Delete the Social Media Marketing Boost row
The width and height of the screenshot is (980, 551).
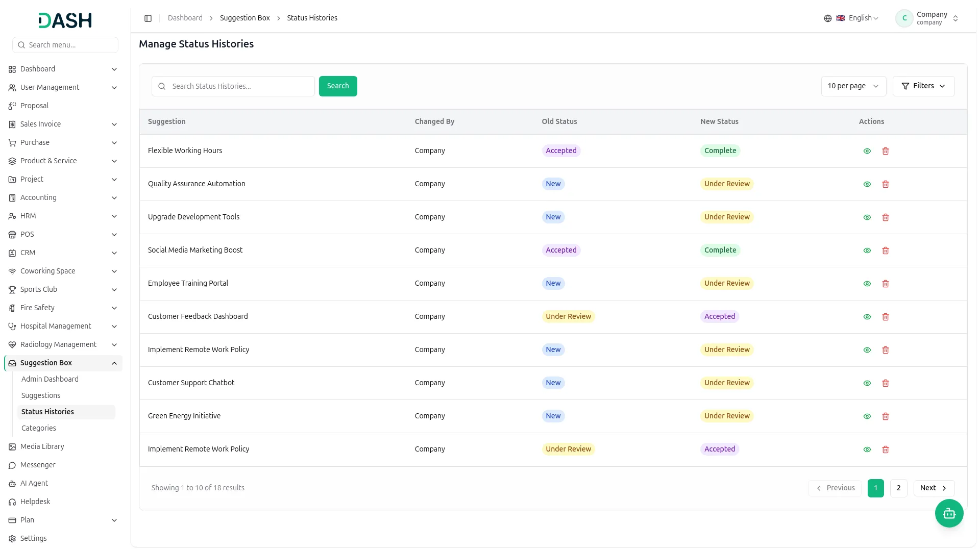pyautogui.click(x=886, y=251)
